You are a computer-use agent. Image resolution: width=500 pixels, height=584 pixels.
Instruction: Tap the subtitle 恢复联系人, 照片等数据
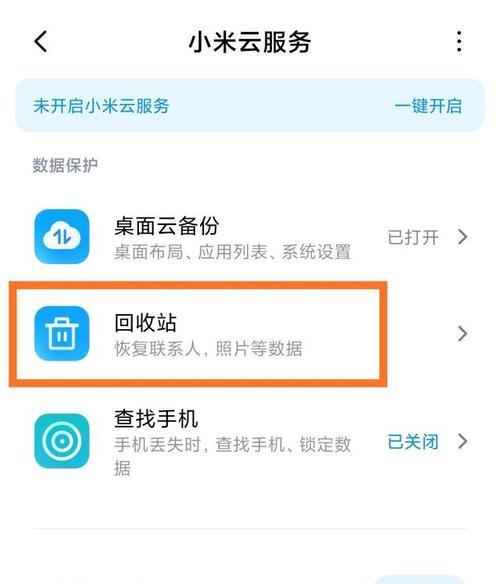[208, 349]
